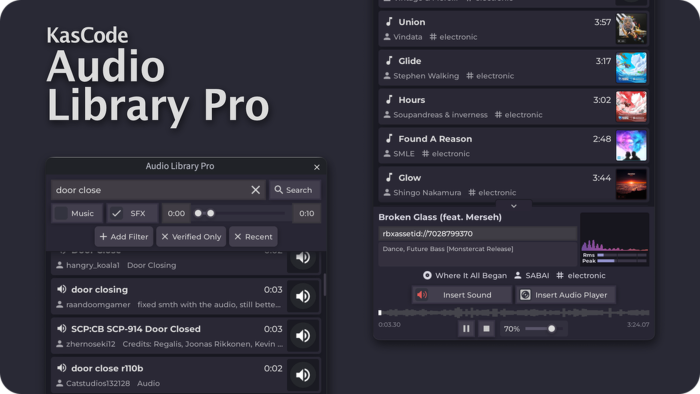Viewport: 700px width, 394px height.
Task: Click the Insert Audio Player button
Action: [565, 295]
